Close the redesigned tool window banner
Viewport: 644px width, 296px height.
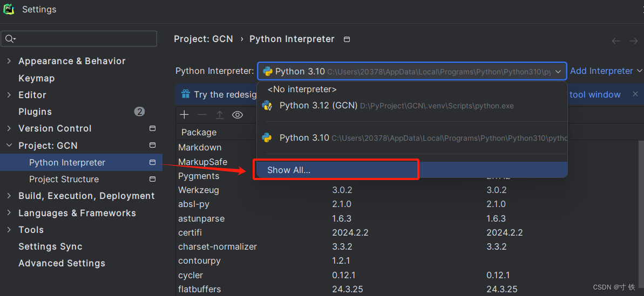(635, 94)
